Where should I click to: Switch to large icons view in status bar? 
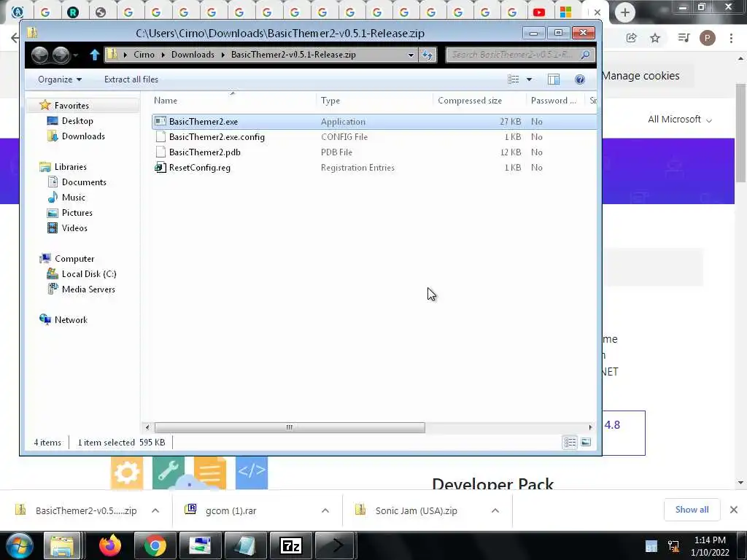(586, 443)
